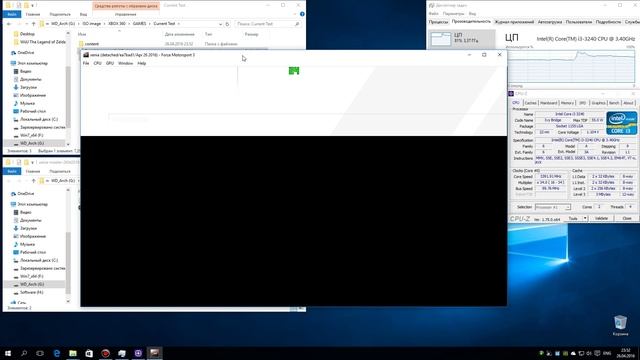Open the Windows Start menu
The image size is (640, 360).
coord(8,353)
